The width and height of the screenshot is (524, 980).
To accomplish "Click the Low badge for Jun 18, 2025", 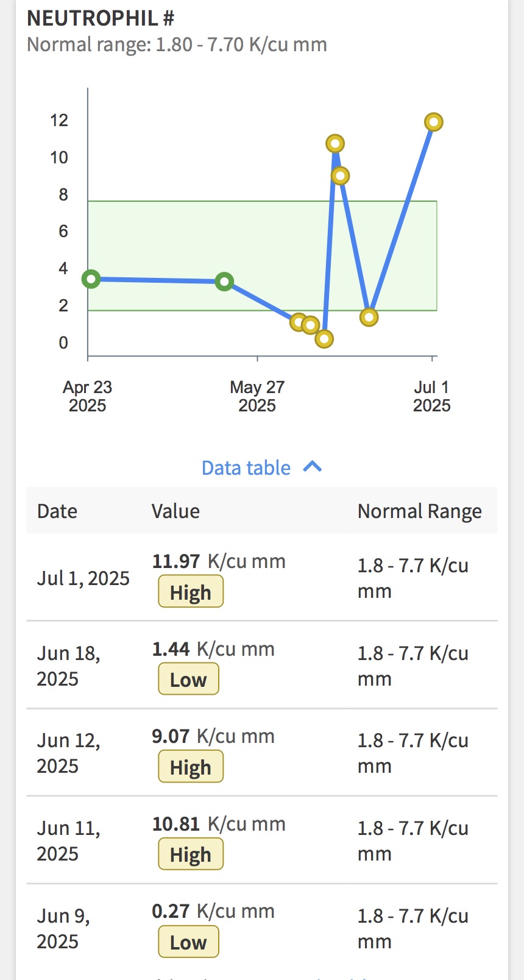I will (x=188, y=680).
